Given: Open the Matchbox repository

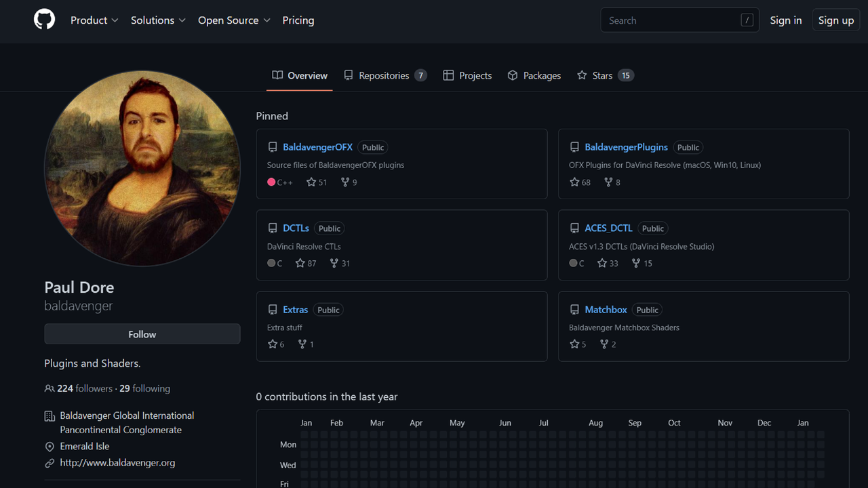Looking at the screenshot, I should point(606,310).
